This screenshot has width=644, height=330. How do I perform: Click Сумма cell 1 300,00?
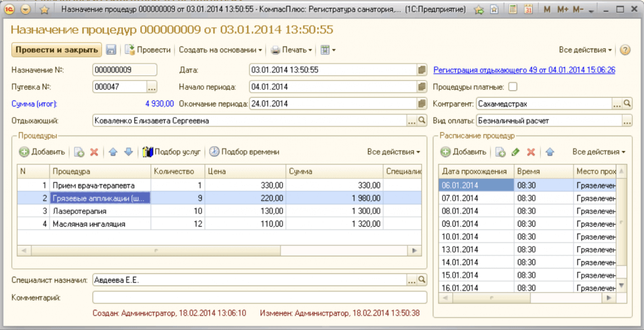point(335,211)
